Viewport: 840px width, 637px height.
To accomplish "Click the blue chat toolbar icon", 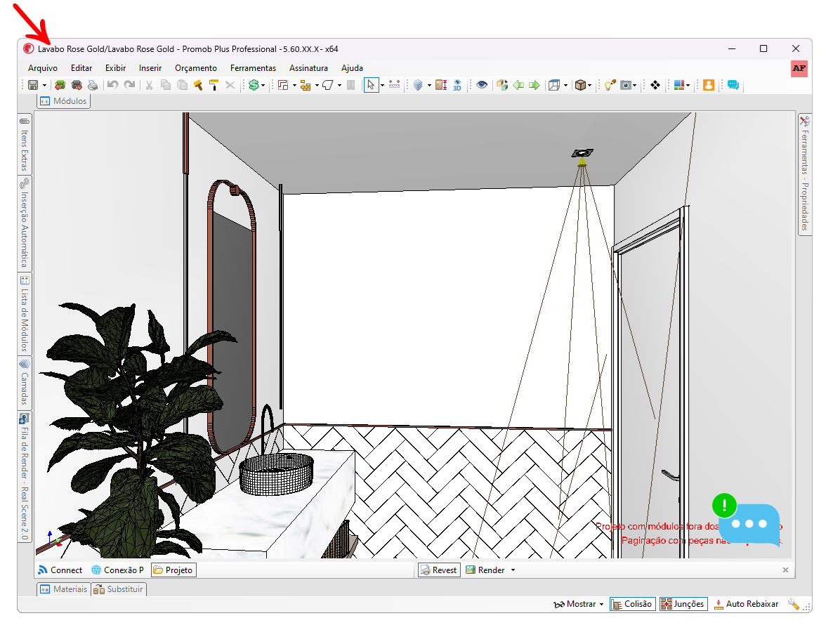I will pyautogui.click(x=733, y=85).
